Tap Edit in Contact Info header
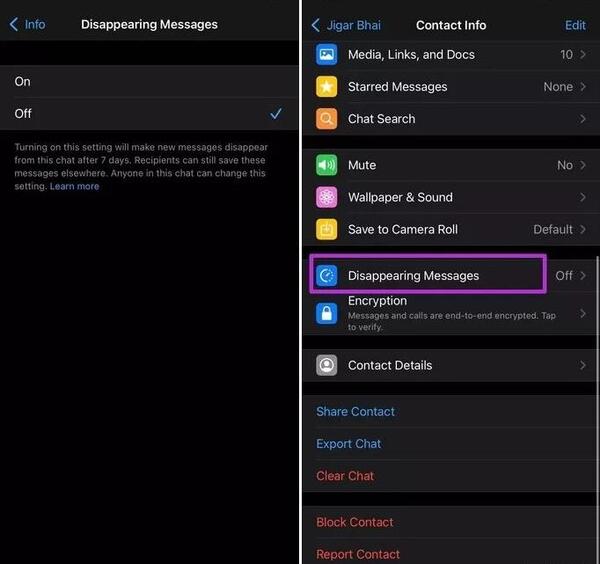 [575, 25]
